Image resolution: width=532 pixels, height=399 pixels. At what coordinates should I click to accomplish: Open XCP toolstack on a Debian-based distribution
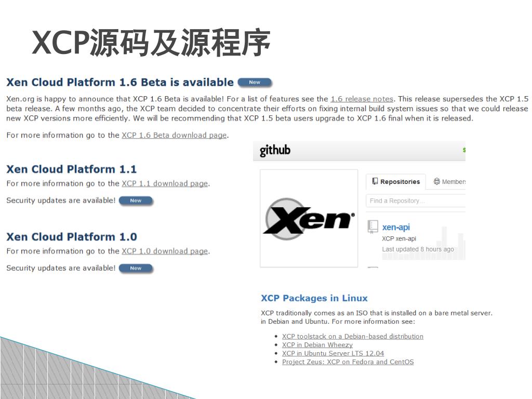point(353,336)
